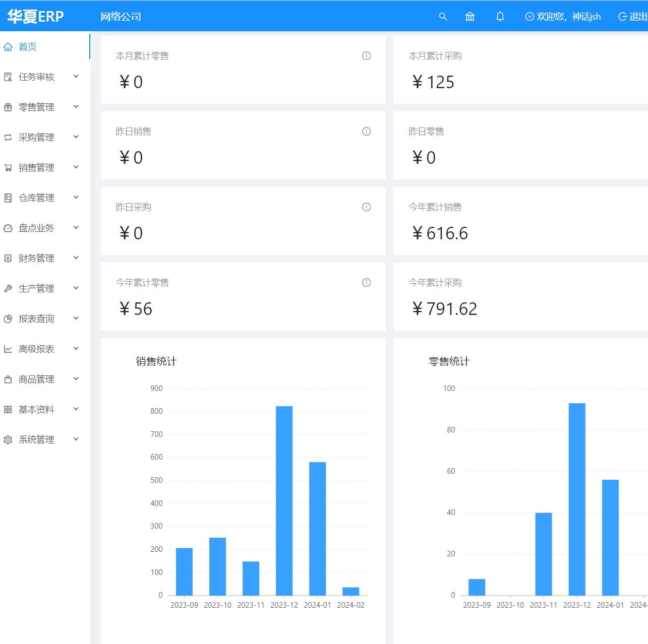Click the 零售统计 chart title
This screenshot has width=648, height=644.
(x=449, y=361)
